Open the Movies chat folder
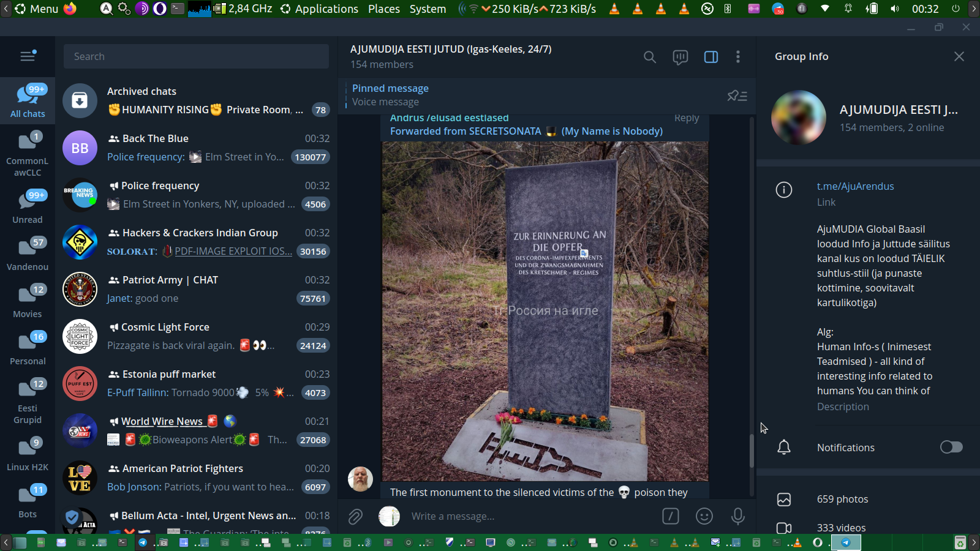 tap(28, 300)
